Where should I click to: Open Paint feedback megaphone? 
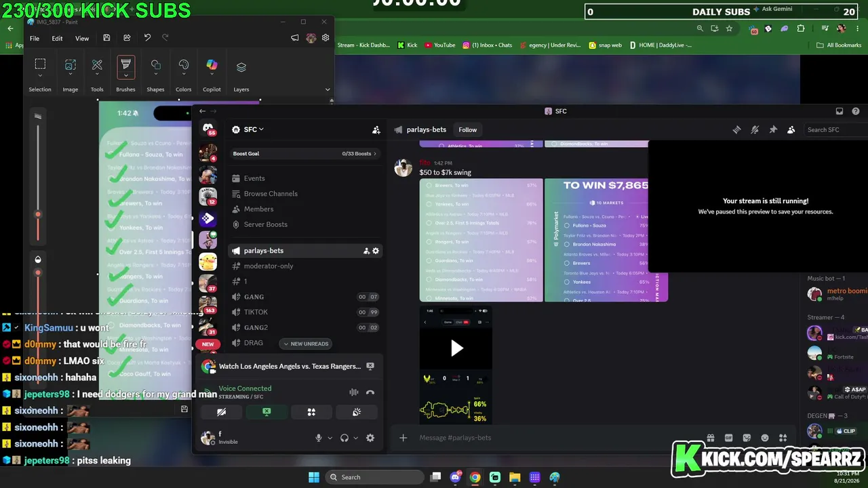tap(294, 38)
